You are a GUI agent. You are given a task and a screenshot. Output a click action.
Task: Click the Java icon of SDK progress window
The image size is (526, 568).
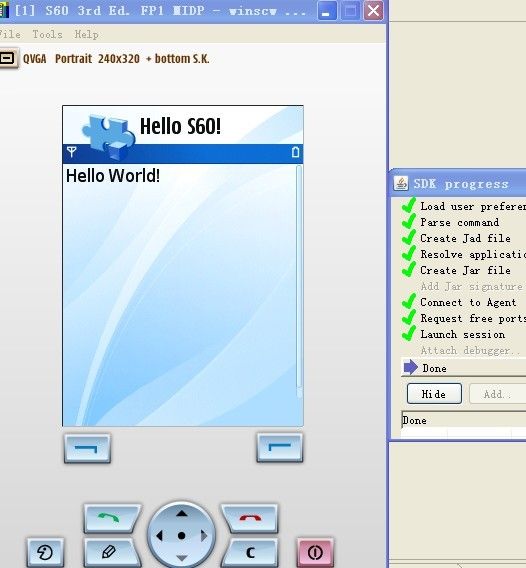(401, 183)
